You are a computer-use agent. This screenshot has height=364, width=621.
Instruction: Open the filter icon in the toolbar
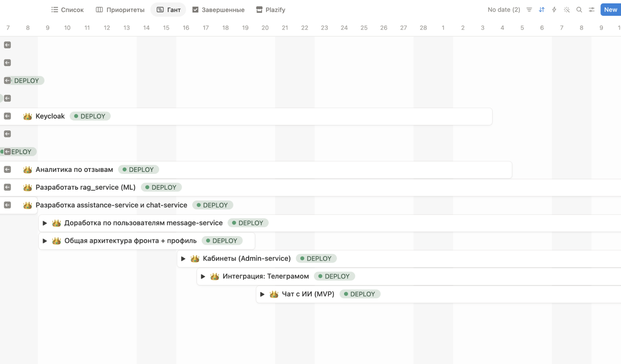529,10
